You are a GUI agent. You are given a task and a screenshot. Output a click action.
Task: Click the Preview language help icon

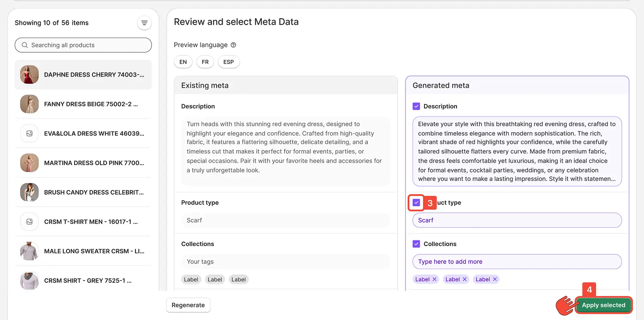click(x=233, y=45)
